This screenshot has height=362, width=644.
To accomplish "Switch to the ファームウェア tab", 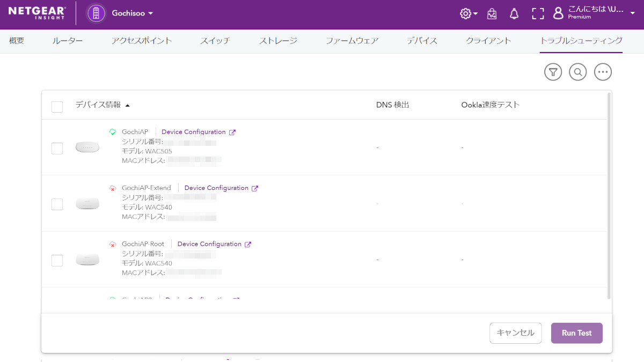I will coord(352,41).
